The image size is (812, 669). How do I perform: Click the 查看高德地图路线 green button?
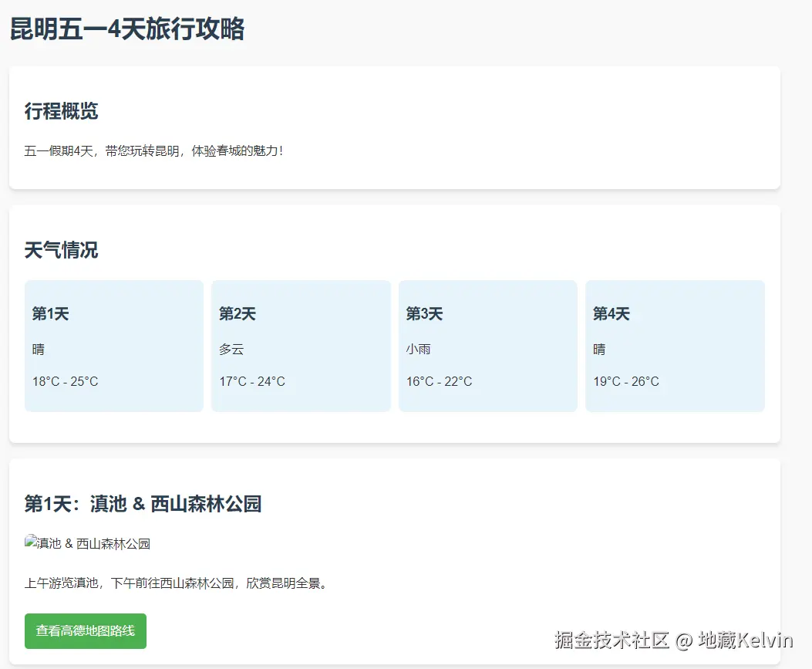[86, 630]
